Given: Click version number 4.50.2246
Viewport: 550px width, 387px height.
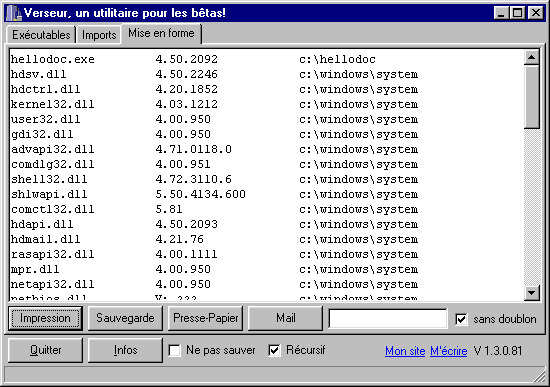Looking at the screenshot, I should 187,74.
